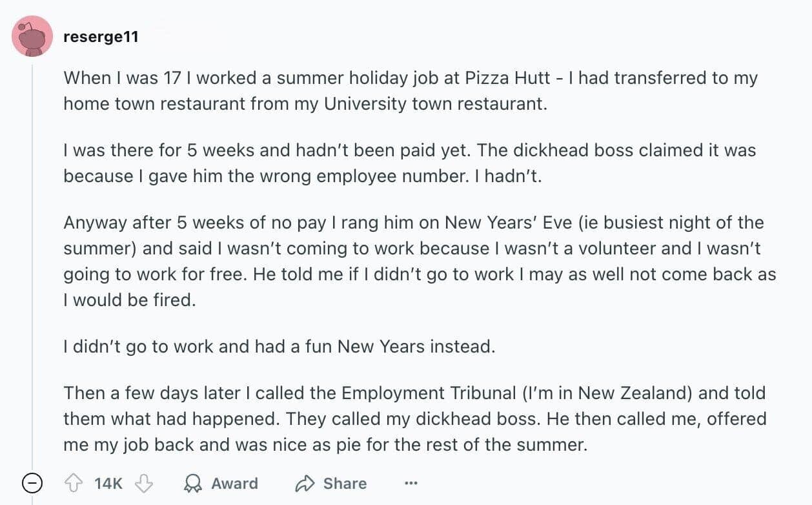Click the paragraph mentioning Pizza Hutt
Image resolution: width=812 pixels, height=505 pixels.
point(410,90)
